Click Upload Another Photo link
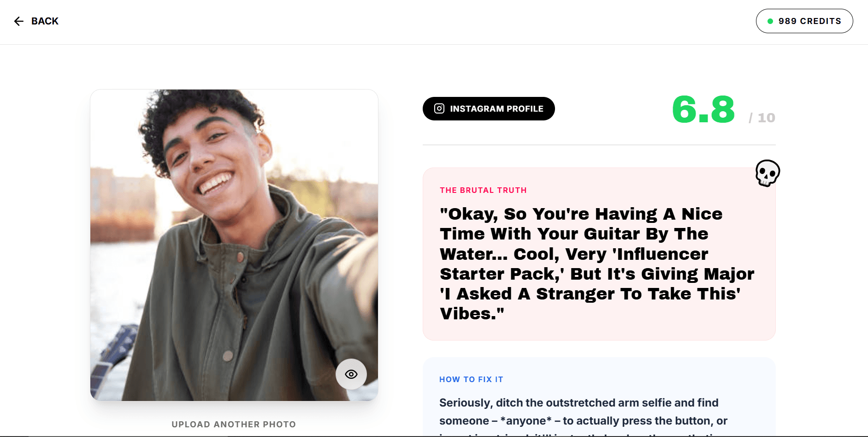The width and height of the screenshot is (868, 437). tap(234, 424)
